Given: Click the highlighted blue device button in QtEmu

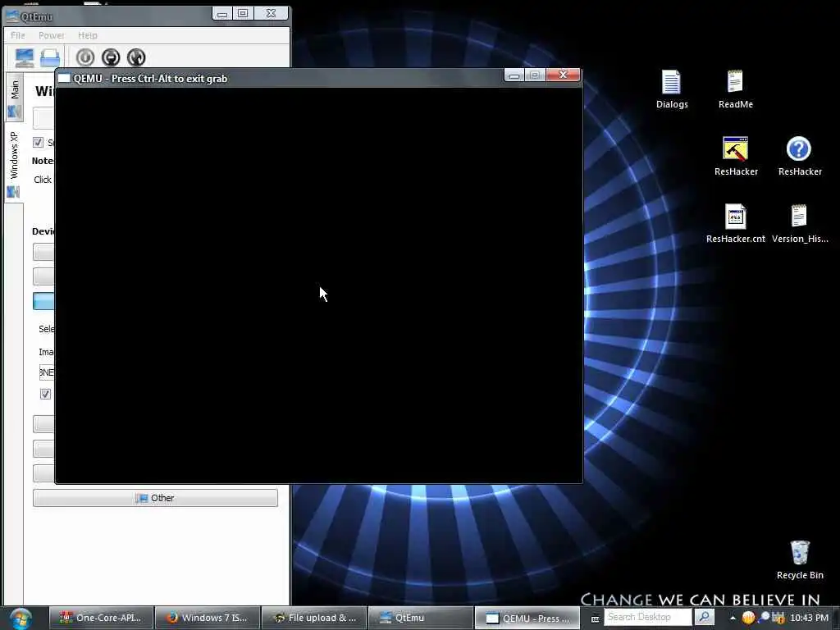Looking at the screenshot, I should (x=43, y=301).
